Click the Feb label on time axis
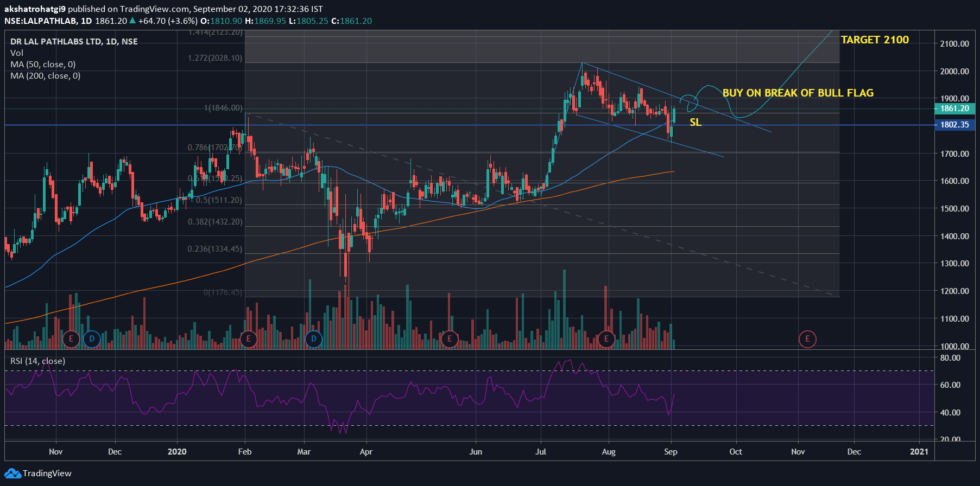980x486 pixels. (245, 451)
